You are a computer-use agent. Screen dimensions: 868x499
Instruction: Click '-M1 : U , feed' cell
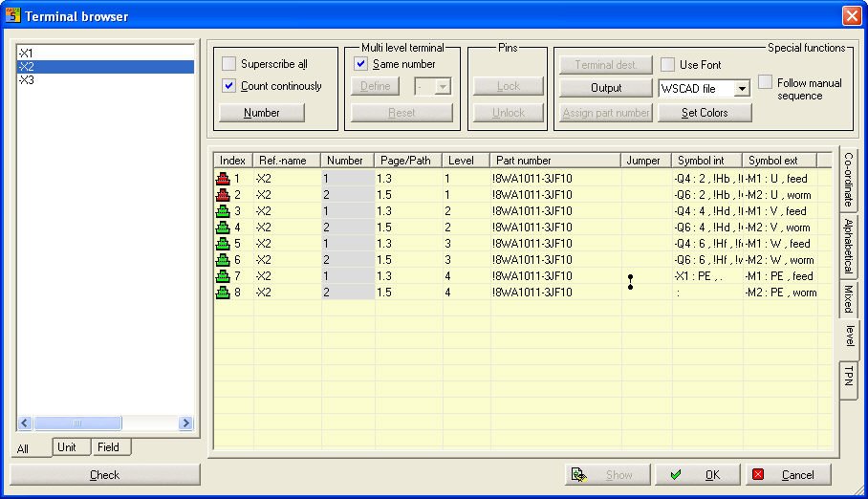pyautogui.click(x=781, y=179)
